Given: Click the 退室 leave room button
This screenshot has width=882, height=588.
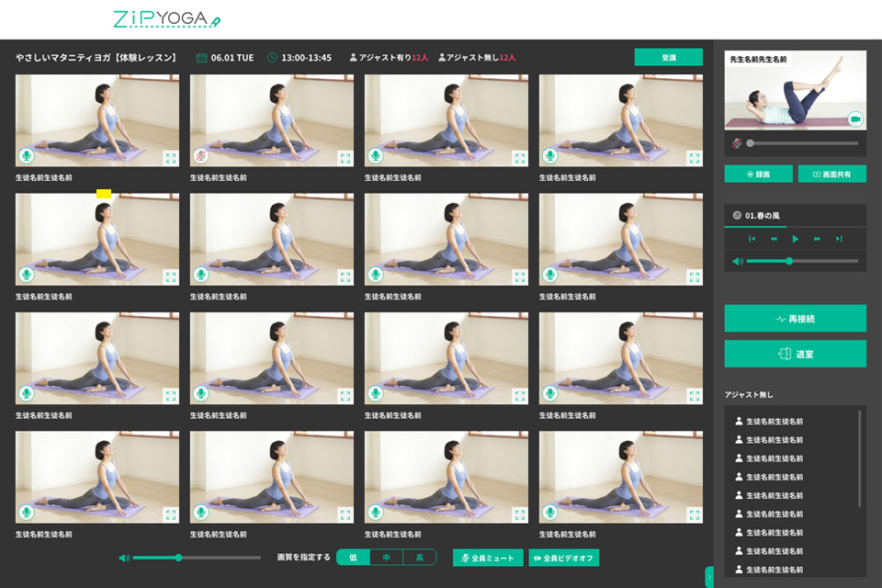Looking at the screenshot, I should tap(795, 354).
